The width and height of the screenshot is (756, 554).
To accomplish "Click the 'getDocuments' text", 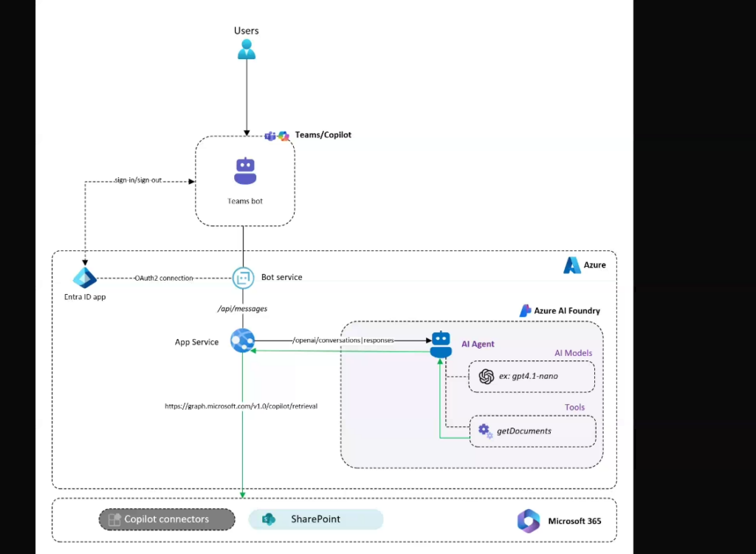I will click(524, 431).
